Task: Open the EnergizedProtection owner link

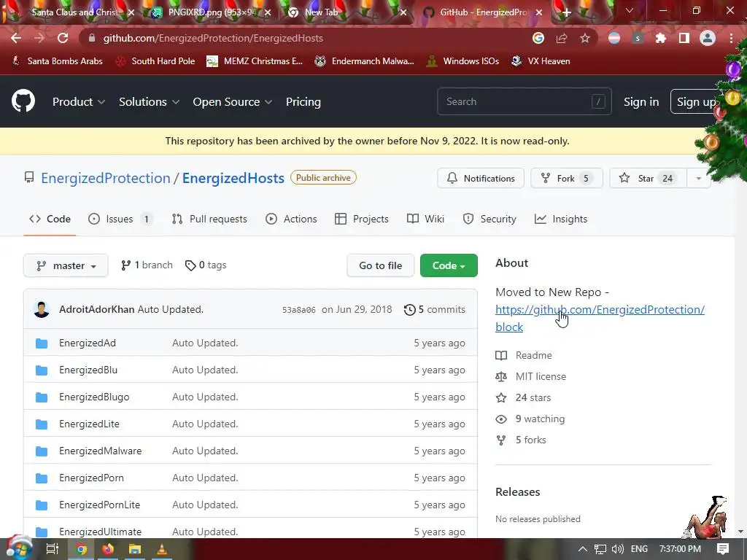Action: 105,178
